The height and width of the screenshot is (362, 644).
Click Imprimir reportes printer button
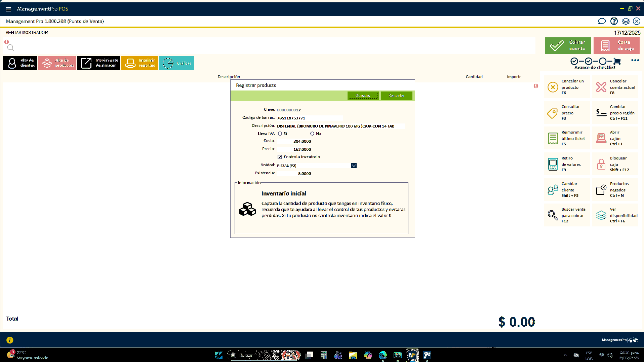[139, 63]
